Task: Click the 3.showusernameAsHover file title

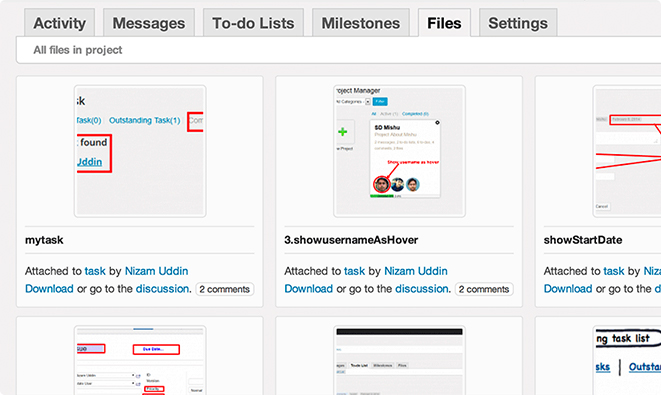Action: (351, 240)
